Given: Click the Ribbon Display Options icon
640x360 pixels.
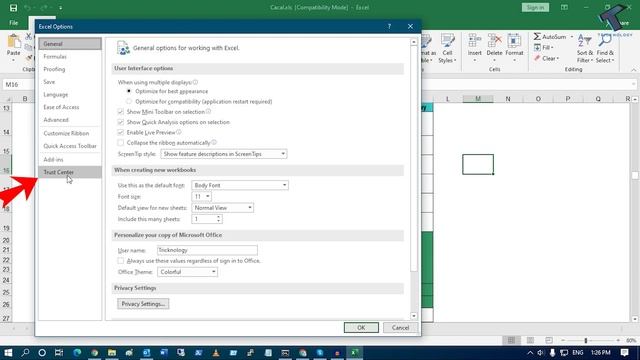Looking at the screenshot, I should pos(564,7).
